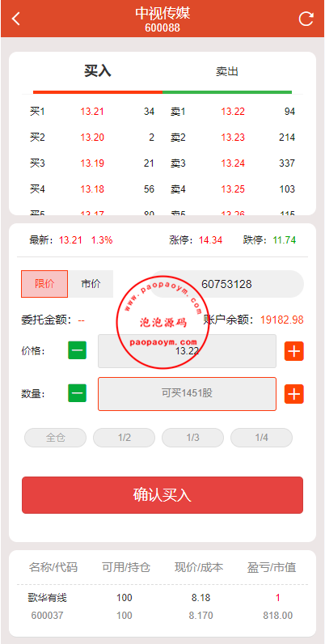
Task: Increase price with orange plus button
Action: pos(294,351)
